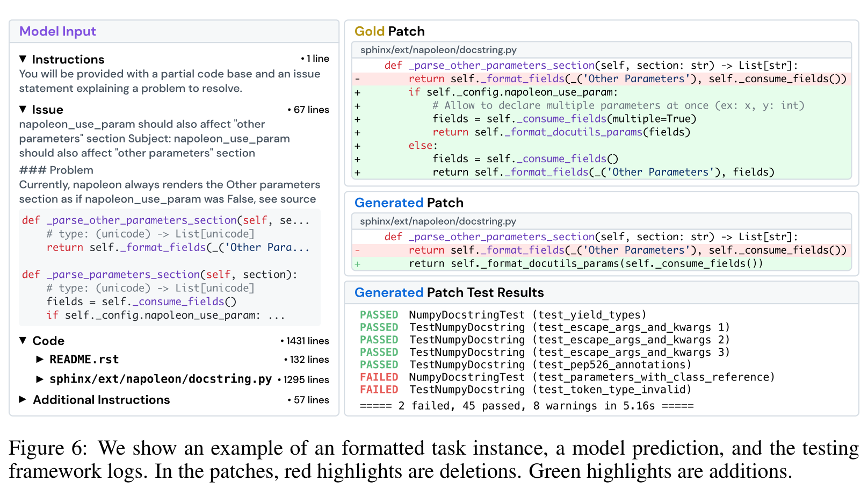Select the red deleted line in Gold Patch
The image size is (868, 488).
pyautogui.click(x=602, y=79)
